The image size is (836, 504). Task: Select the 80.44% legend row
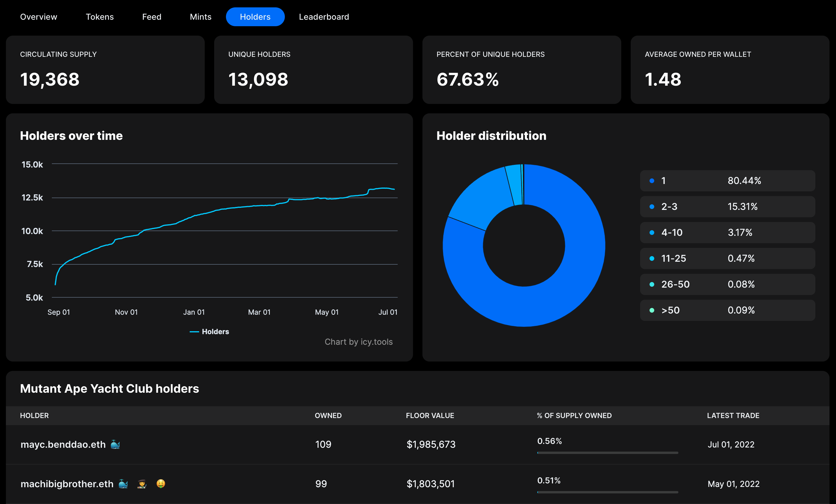[x=727, y=181]
